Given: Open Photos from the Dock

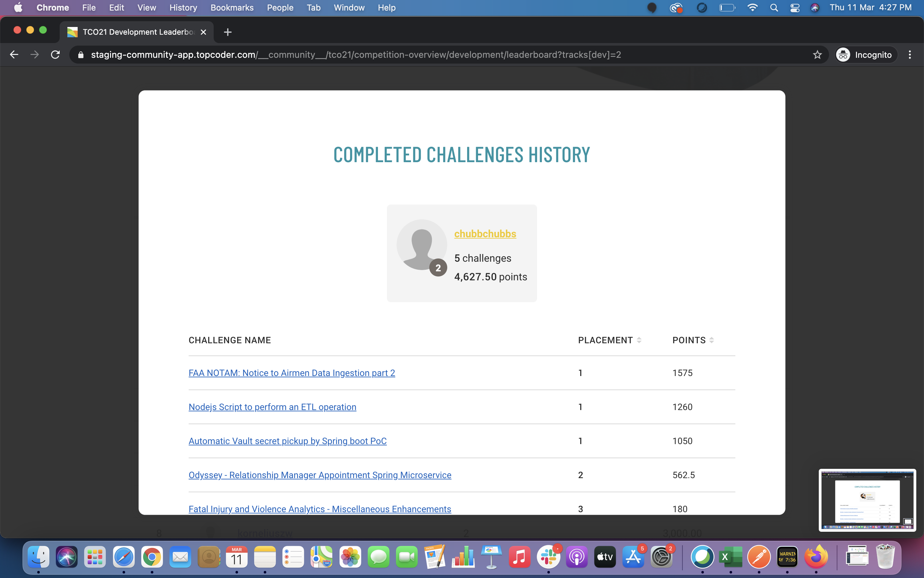Looking at the screenshot, I should [350, 557].
